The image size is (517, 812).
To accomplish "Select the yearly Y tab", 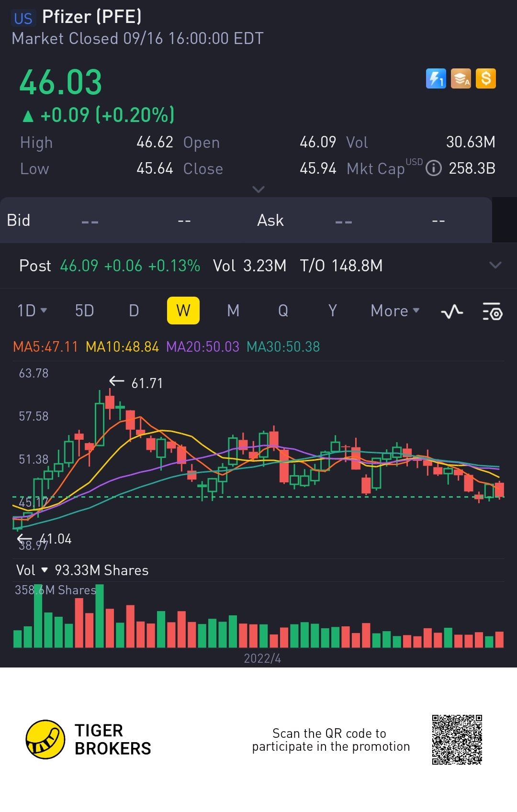I will point(333,311).
